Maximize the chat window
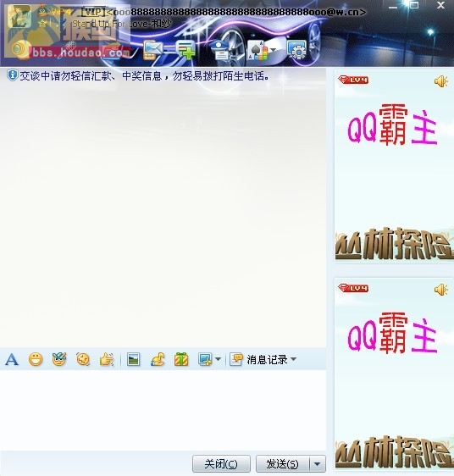 [x=414, y=5]
